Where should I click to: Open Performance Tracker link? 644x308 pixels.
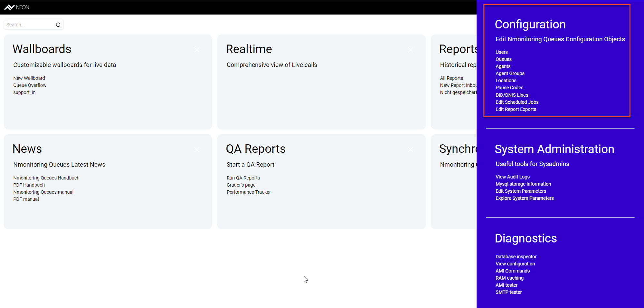(249, 192)
